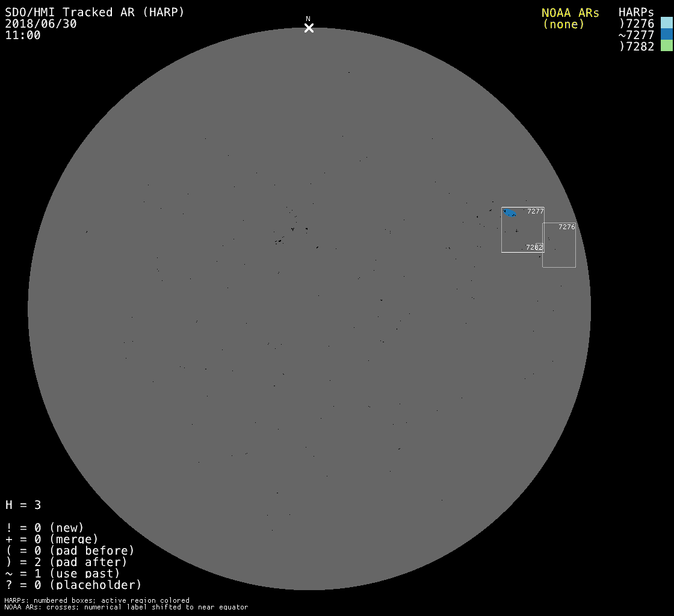Image resolution: width=674 pixels, height=616 pixels.
Task: Click the small 7282 label on the disk
Action: pyautogui.click(x=534, y=247)
